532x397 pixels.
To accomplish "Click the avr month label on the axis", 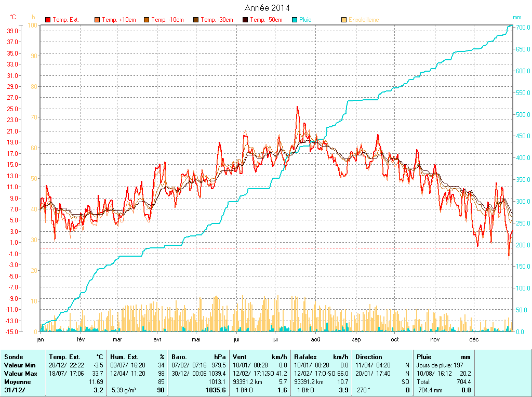I will pos(157,339).
